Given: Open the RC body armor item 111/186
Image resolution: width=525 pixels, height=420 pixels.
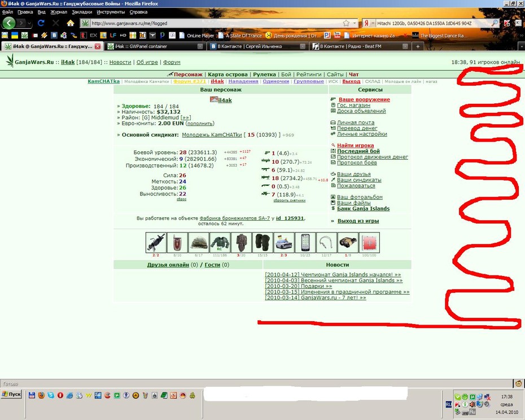Looking at the screenshot, I should pyautogui.click(x=220, y=242).
